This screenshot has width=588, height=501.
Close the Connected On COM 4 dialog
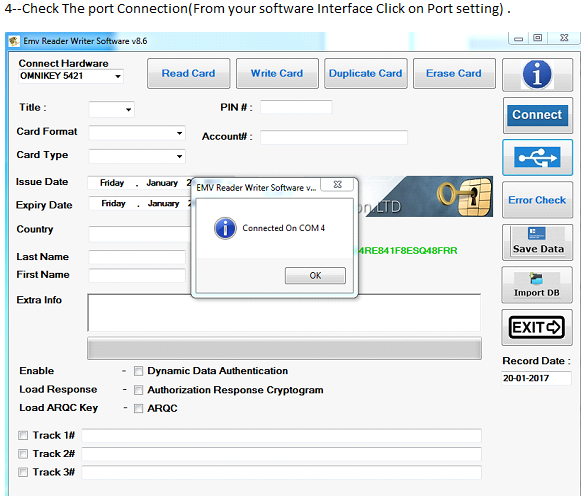point(338,184)
